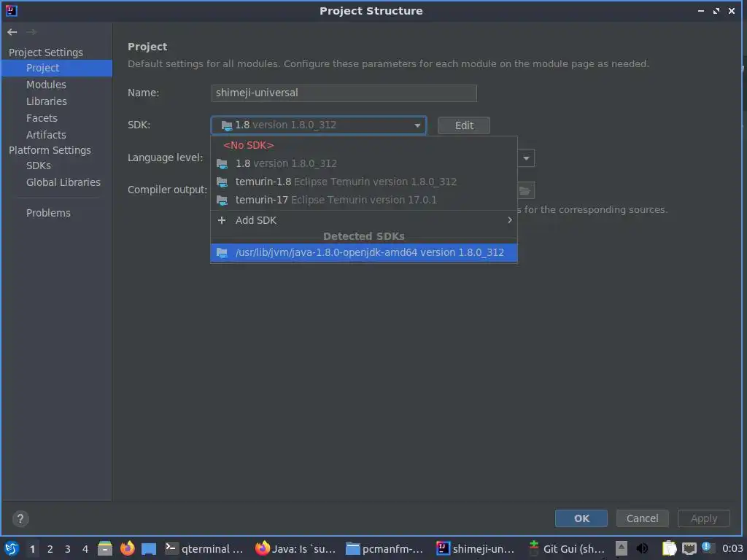Click the removable media eject tray icon
This screenshot has height=560, width=747.
[x=622, y=548]
